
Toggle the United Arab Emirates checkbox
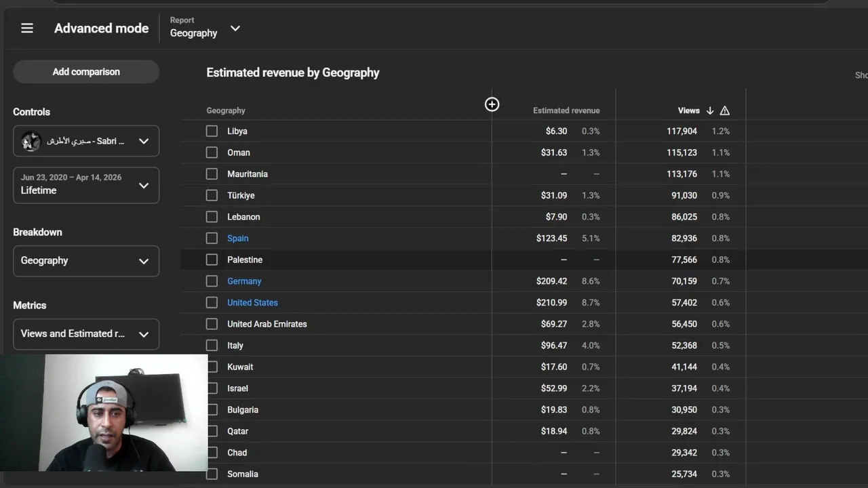click(212, 324)
